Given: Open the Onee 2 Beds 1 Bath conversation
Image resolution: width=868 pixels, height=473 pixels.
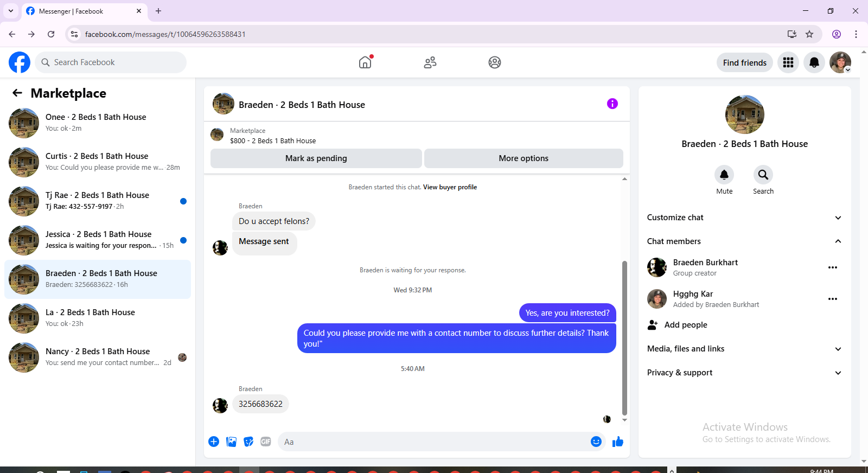Looking at the screenshot, I should tap(98, 123).
